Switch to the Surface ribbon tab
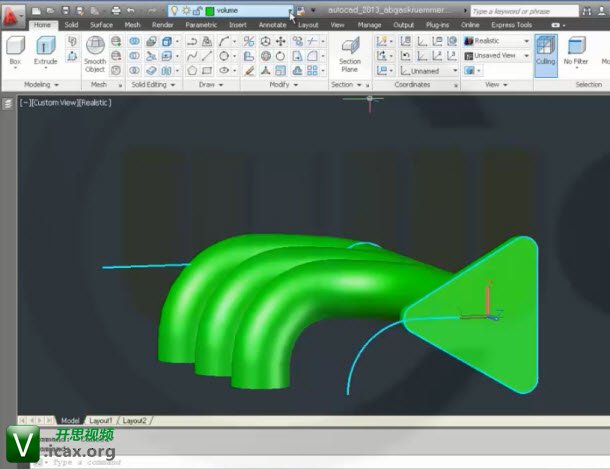Image resolution: width=610 pixels, height=469 pixels. 101,24
